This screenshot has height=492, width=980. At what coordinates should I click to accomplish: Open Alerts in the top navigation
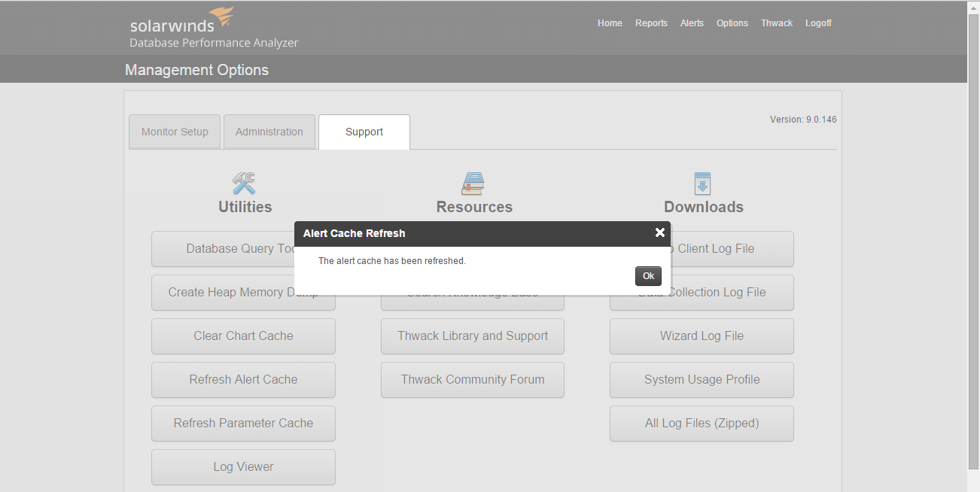(x=692, y=23)
